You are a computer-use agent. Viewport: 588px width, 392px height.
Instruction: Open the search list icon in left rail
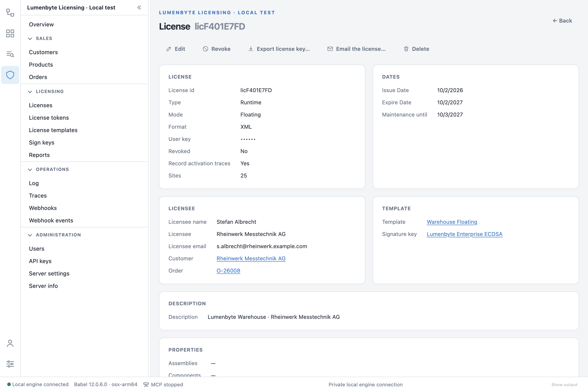pyautogui.click(x=10, y=54)
